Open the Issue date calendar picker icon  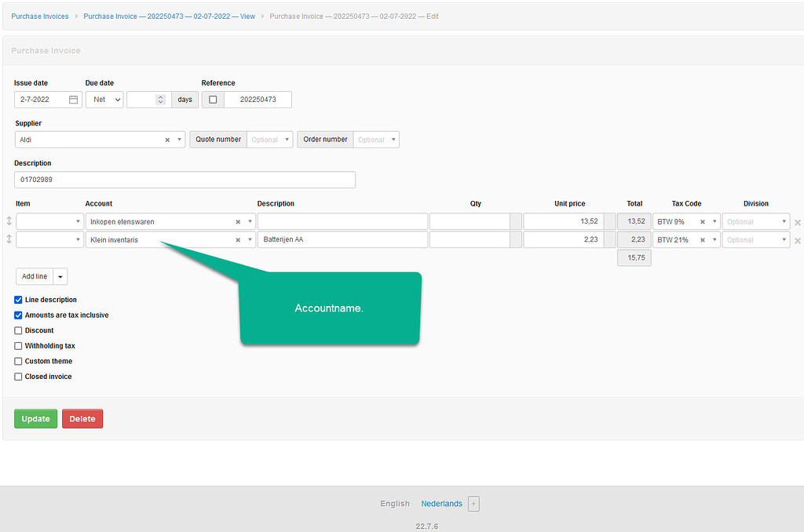click(73, 100)
